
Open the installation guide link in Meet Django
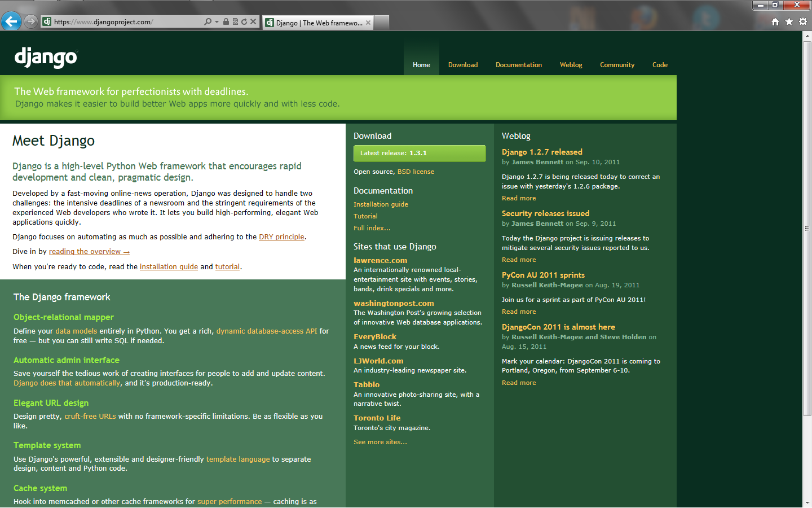click(169, 267)
